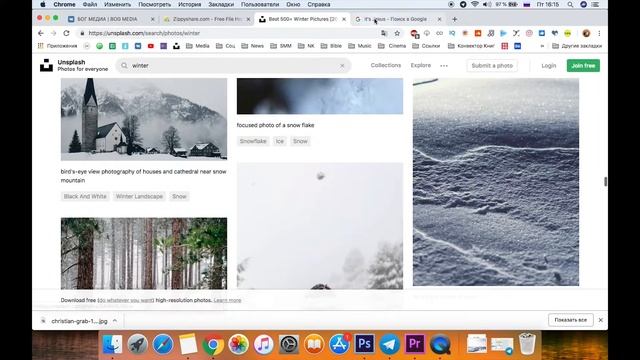Viewport: 640px width, 360px height.
Task: Click the Join free button
Action: [x=583, y=66]
